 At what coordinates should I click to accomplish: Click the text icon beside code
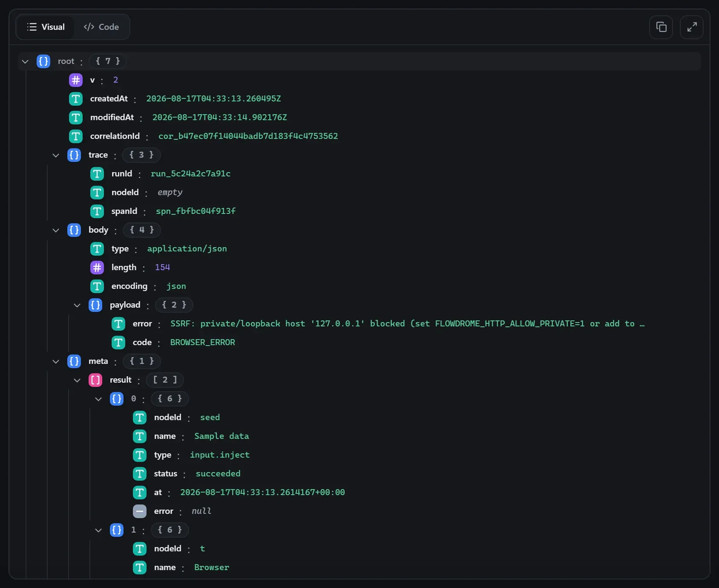[118, 343]
